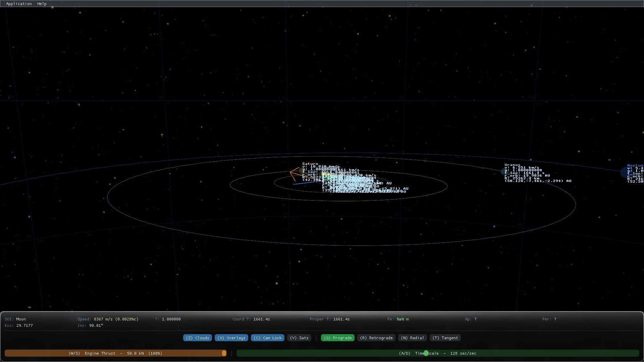Screen dimensions: 644x362
Task: Click the 1.000000 gamma readout
Action: point(168,319)
